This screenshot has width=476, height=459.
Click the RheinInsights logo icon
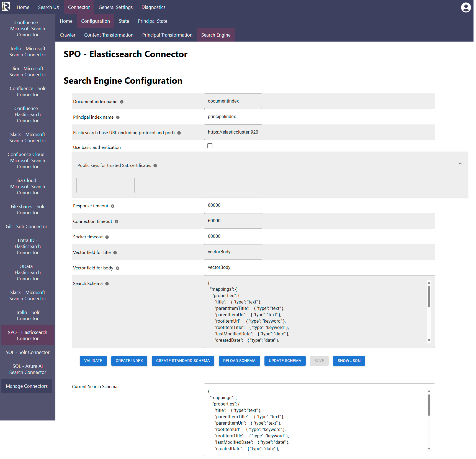[x=6, y=7]
